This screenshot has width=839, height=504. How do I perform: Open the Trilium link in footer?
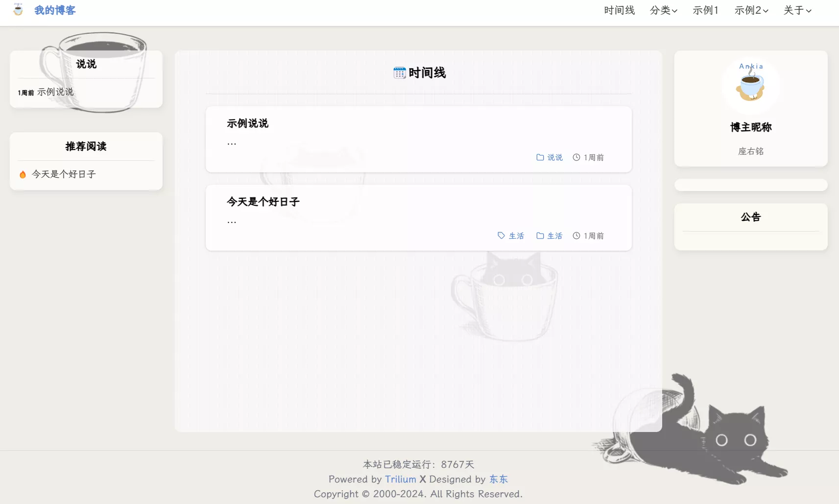coord(400,479)
